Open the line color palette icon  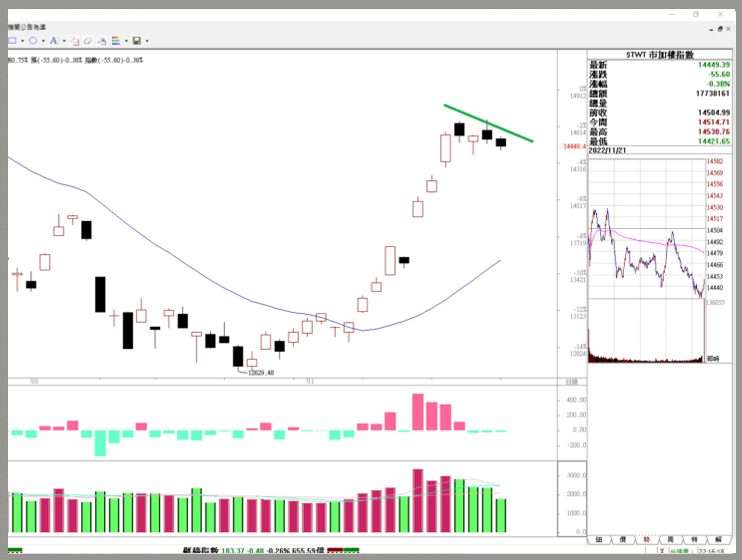point(116,40)
